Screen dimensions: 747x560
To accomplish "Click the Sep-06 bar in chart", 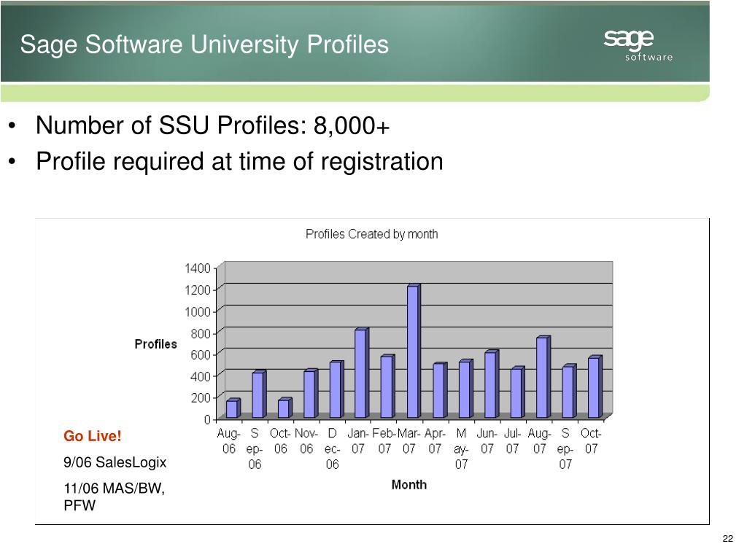I will (x=259, y=394).
